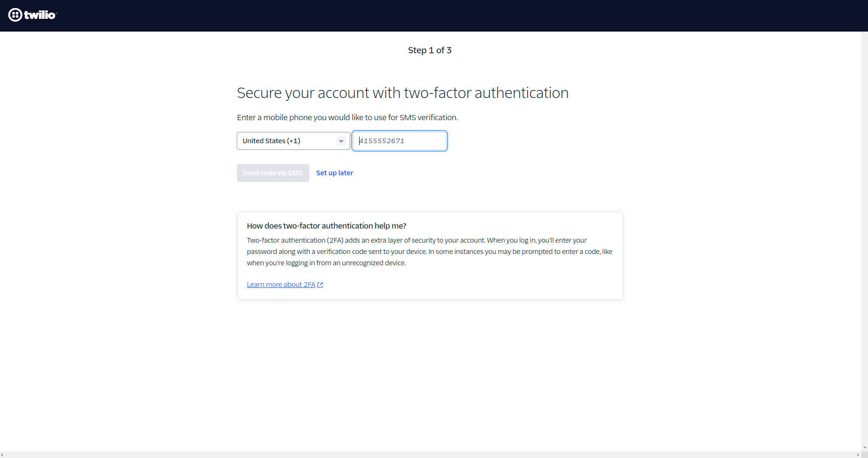Click the dark Twilio header bar
This screenshot has width=868, height=458.
[424, 16]
